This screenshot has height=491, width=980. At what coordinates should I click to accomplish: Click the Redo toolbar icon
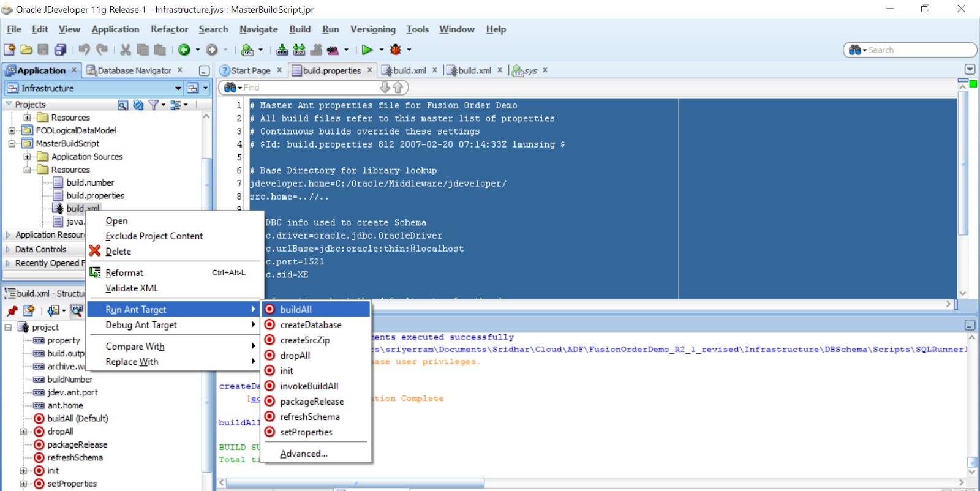102,50
